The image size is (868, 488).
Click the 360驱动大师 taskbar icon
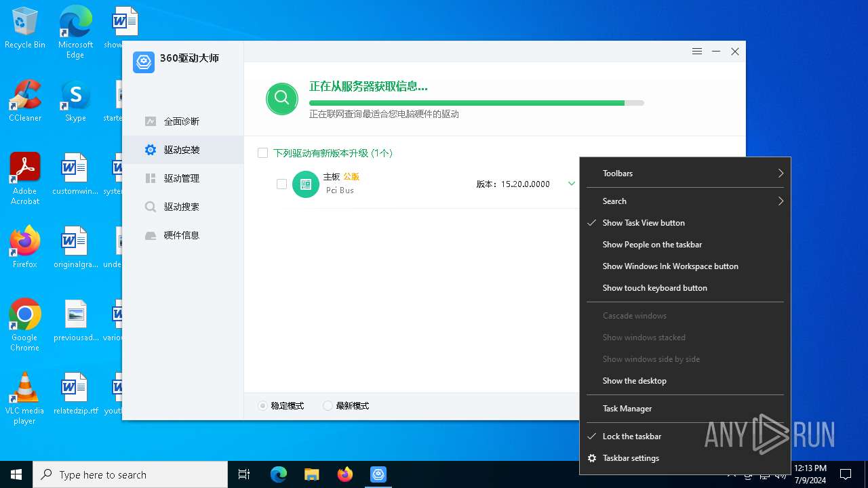click(x=378, y=474)
